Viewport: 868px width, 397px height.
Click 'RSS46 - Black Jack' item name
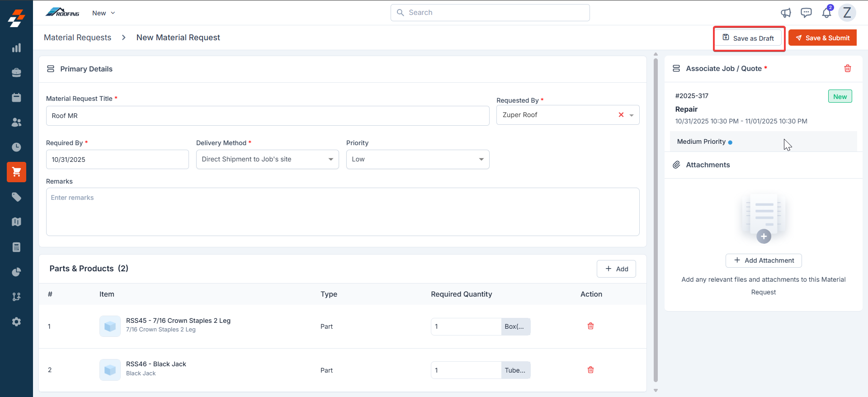tap(156, 364)
